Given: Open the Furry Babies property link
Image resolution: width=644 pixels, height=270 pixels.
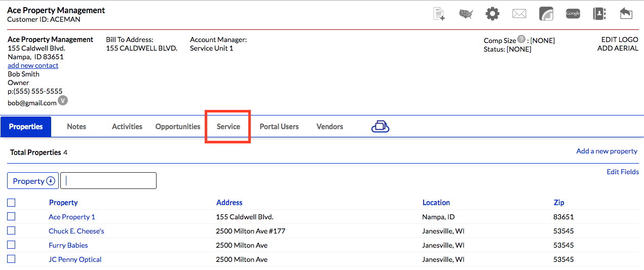Looking at the screenshot, I should point(68,245).
